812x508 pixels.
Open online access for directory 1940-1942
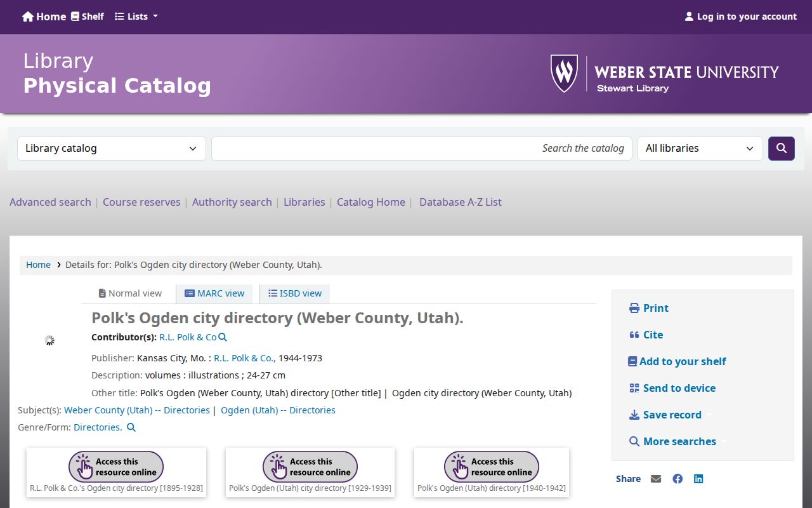[492, 467]
